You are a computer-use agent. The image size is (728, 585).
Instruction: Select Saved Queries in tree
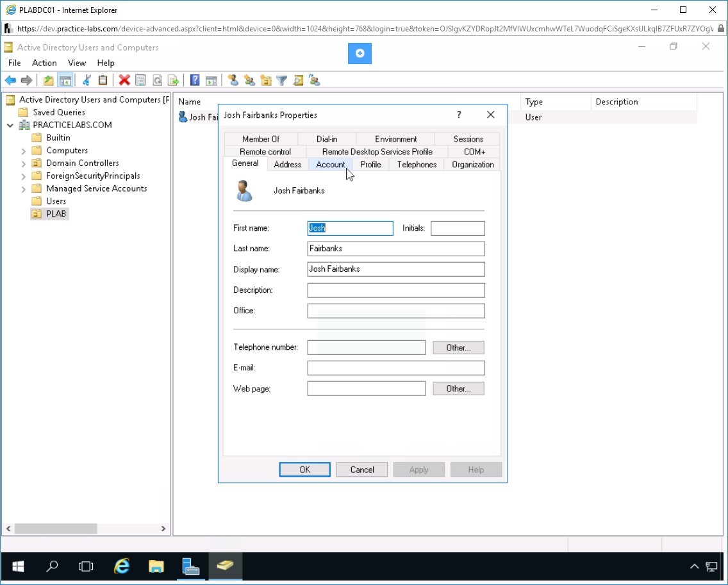(58, 112)
